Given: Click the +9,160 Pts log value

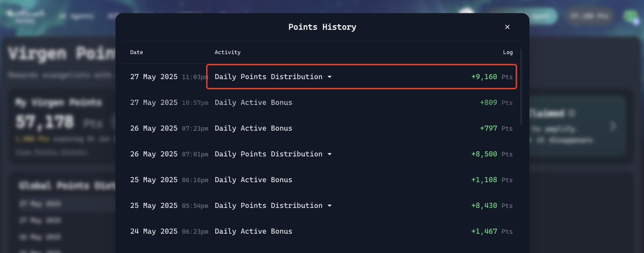Looking at the screenshot, I should (491, 77).
